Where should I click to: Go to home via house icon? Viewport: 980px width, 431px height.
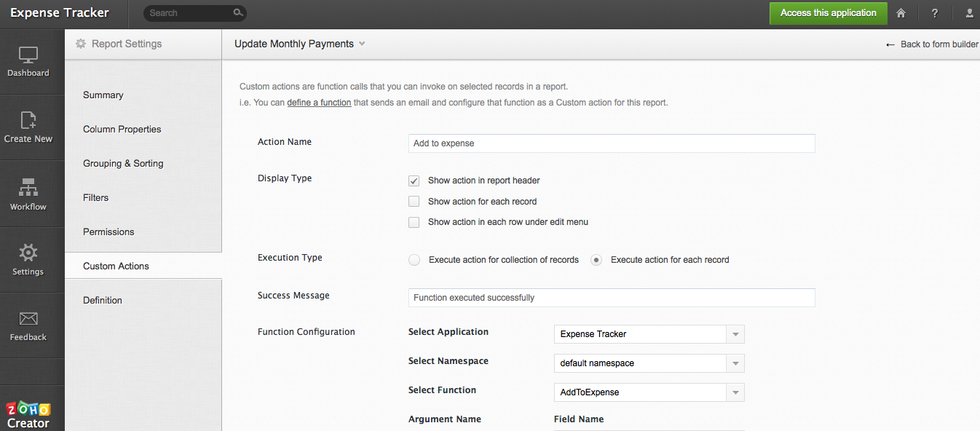[x=901, y=13]
